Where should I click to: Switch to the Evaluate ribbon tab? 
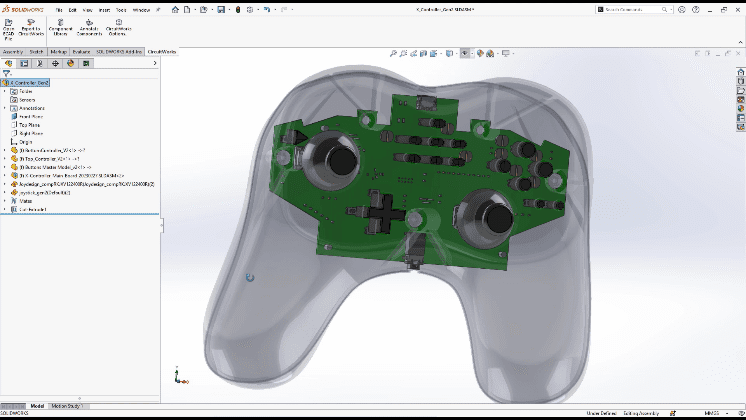pos(81,52)
